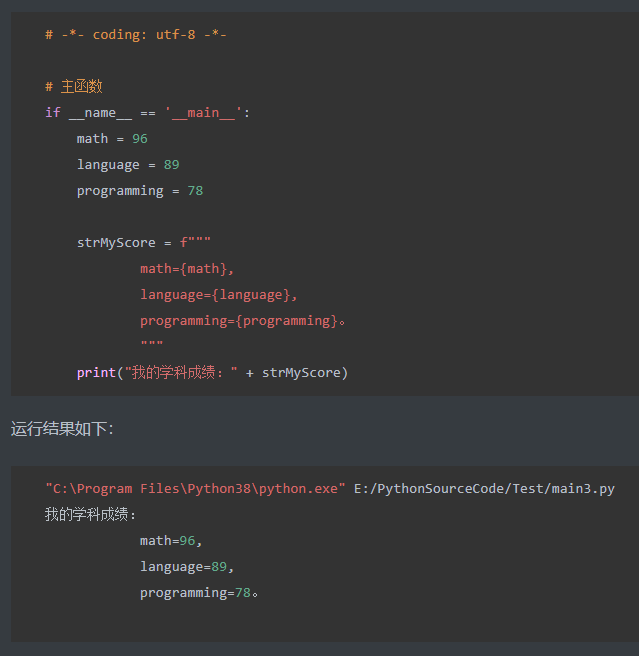Click the 我的学科成绩 output line
Viewport: 639px width, 656px height.
(x=90, y=515)
